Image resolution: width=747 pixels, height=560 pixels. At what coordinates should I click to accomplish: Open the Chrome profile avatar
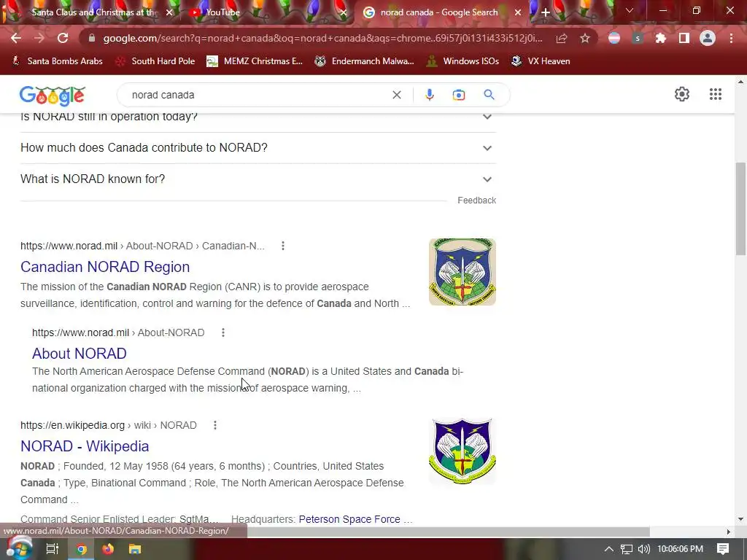pos(708,38)
